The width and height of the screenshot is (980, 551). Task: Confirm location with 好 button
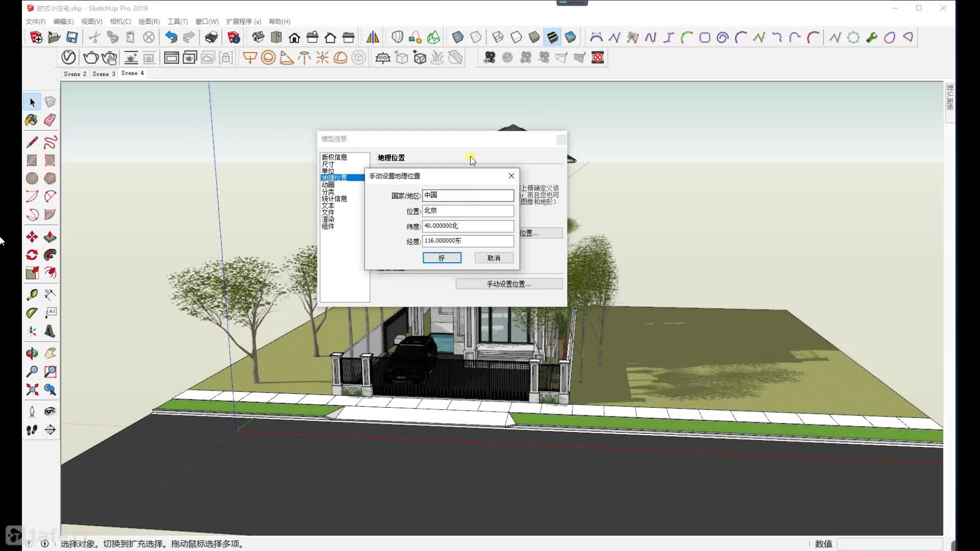442,258
